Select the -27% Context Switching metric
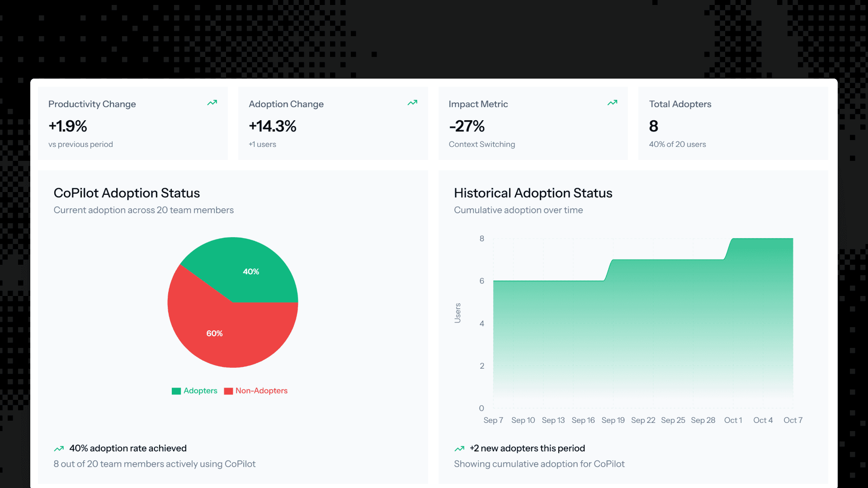The image size is (868, 488). click(467, 126)
